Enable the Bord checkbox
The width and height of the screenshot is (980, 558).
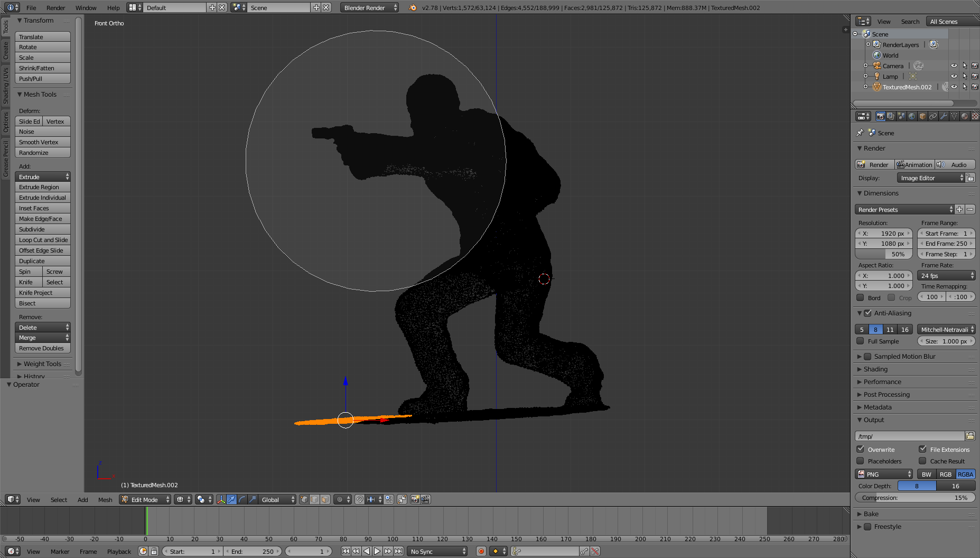click(x=860, y=297)
